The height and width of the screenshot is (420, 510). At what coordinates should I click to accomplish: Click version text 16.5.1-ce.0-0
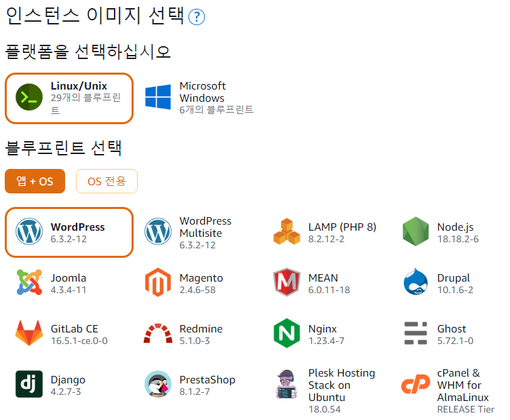pos(79,341)
